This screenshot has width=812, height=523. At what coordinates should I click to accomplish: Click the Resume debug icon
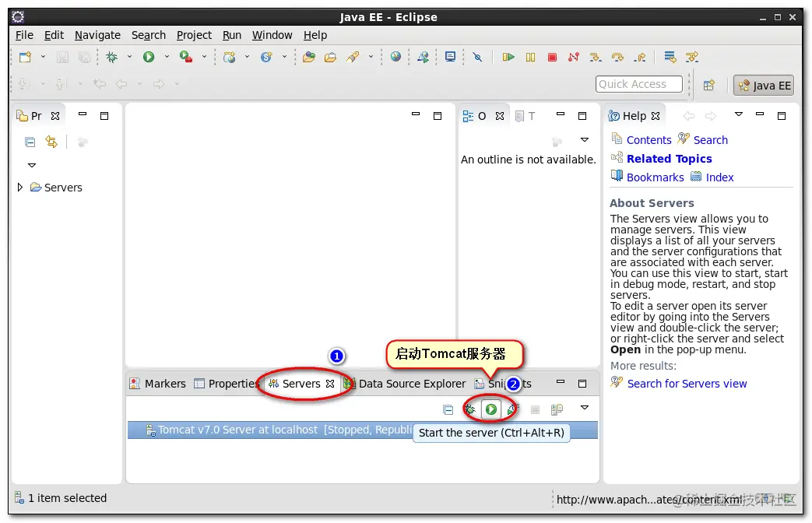[508, 57]
